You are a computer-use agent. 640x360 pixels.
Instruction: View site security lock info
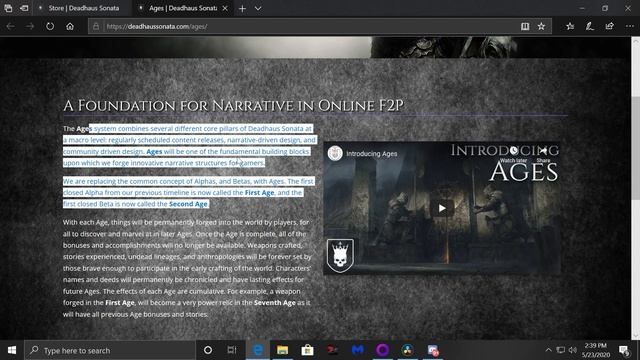pyautogui.click(x=96, y=27)
